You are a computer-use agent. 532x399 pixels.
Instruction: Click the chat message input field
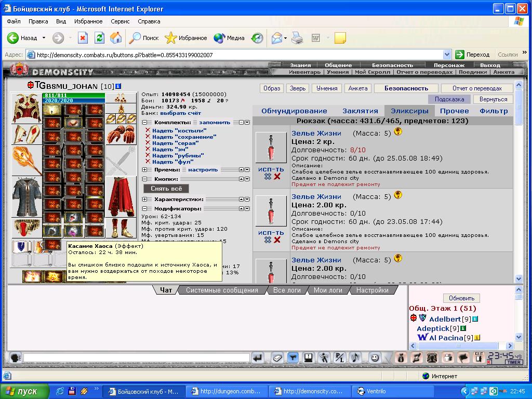click(x=137, y=357)
